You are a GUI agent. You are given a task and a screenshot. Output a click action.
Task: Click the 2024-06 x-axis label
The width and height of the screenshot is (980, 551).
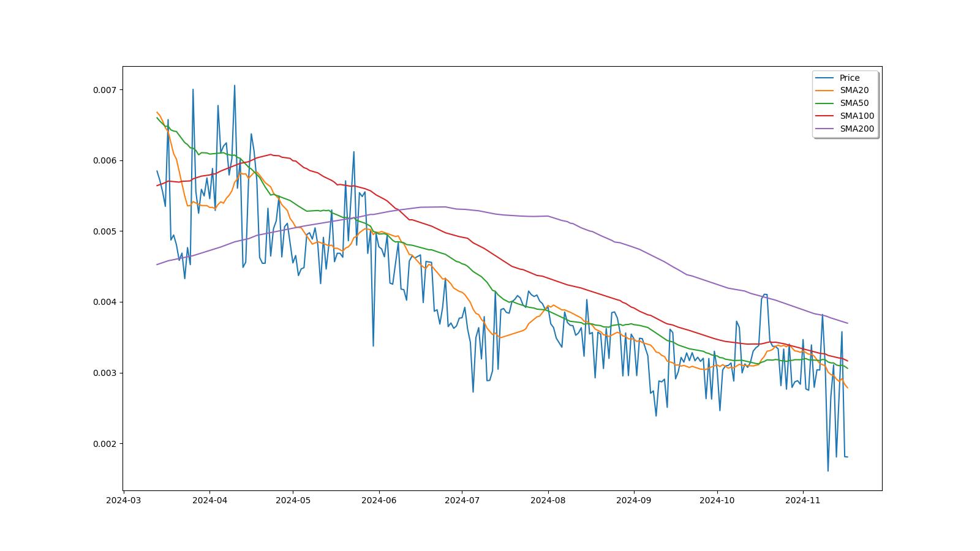[x=379, y=500]
